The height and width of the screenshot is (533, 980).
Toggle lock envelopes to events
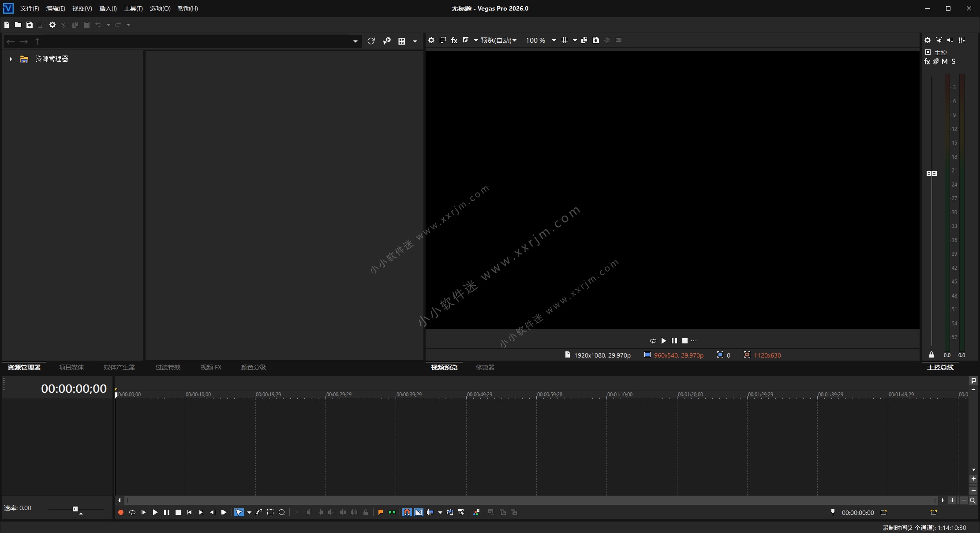[x=450, y=512]
